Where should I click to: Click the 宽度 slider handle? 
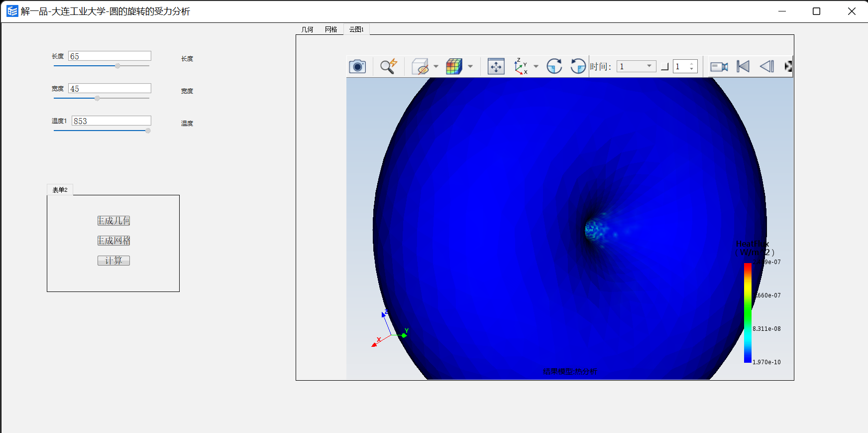tap(97, 98)
